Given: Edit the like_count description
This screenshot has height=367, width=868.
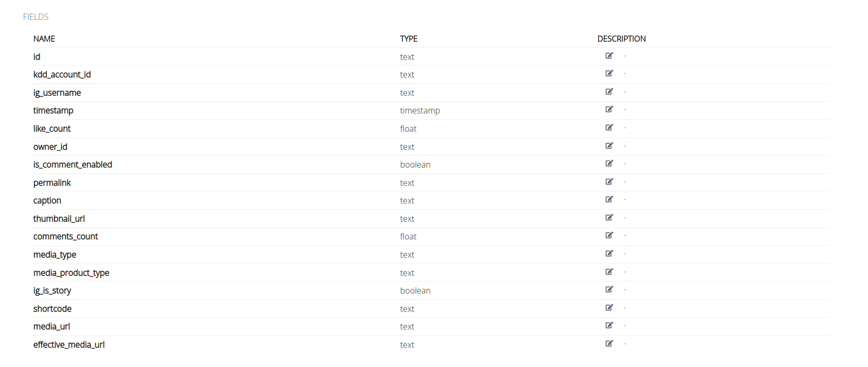Looking at the screenshot, I should [609, 128].
